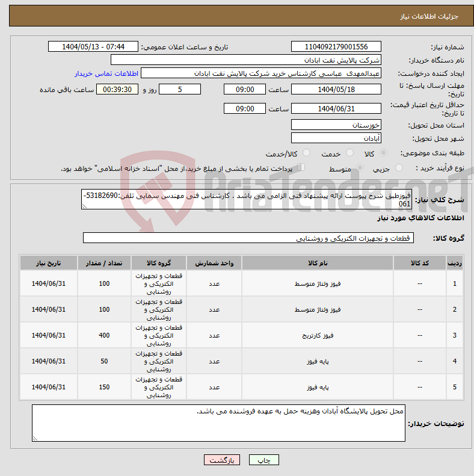Image resolution: width=474 pixels, height=476 pixels.
Task: Click the کد کالا column header
Action: (x=420, y=263)
